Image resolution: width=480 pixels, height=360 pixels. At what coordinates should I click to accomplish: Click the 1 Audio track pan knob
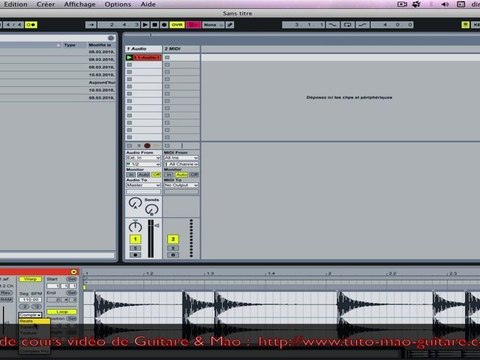(x=135, y=227)
